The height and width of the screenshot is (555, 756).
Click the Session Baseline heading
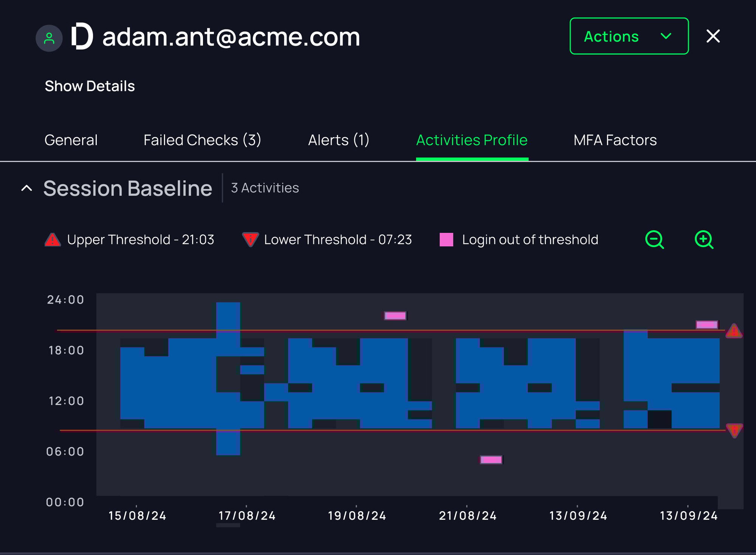click(x=128, y=188)
